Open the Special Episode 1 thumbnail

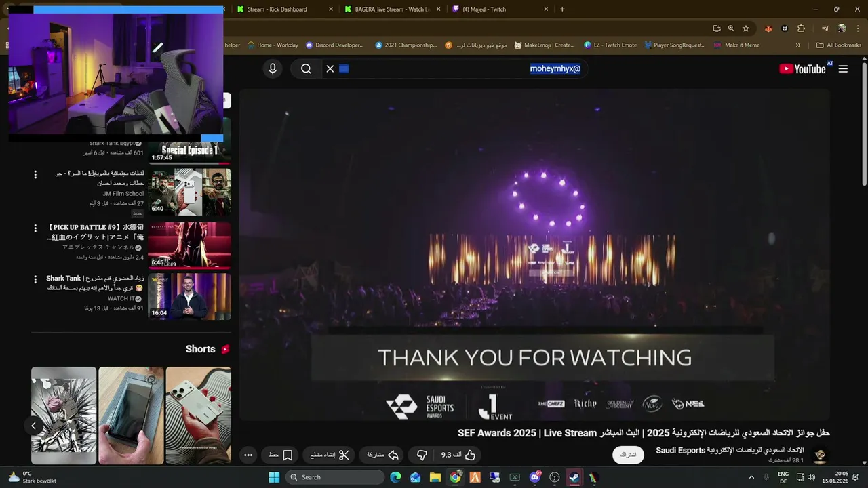click(x=190, y=152)
